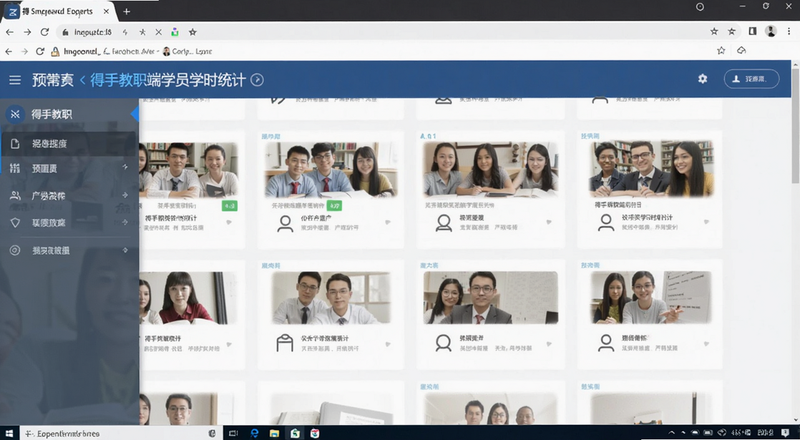Click the green extension icon in address bar
Viewport: 800px width, 440px height.
pos(175,32)
